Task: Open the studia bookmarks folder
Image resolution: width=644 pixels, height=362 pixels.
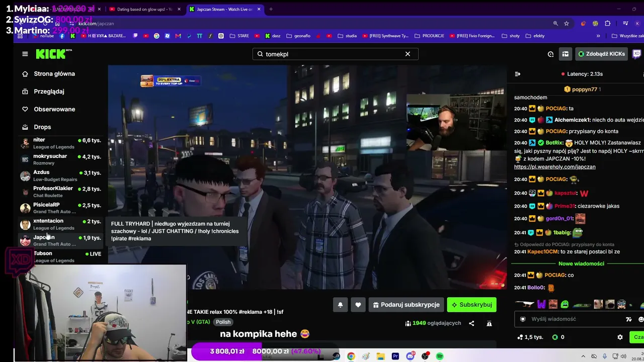Action: (x=347, y=36)
